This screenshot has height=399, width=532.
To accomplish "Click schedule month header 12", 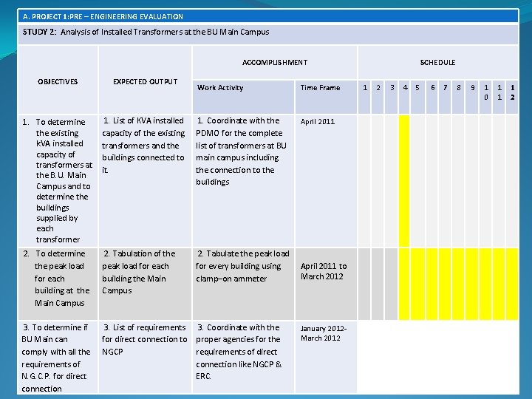I will tap(512, 97).
